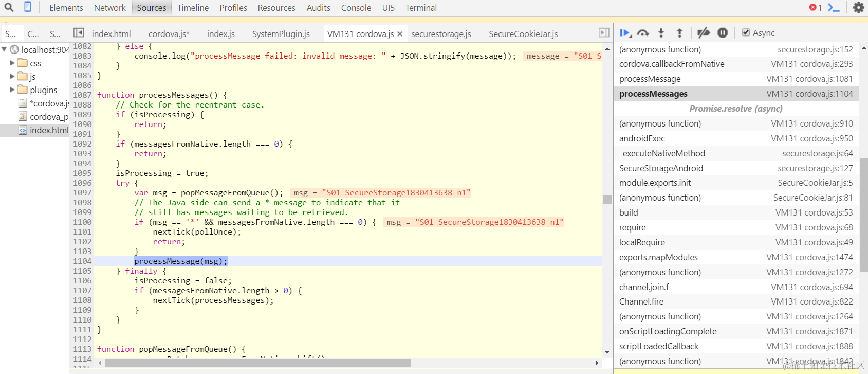Image resolution: width=868 pixels, height=374 pixels.
Task: Show the console drawer icon
Action: pyautogui.click(x=834, y=7)
